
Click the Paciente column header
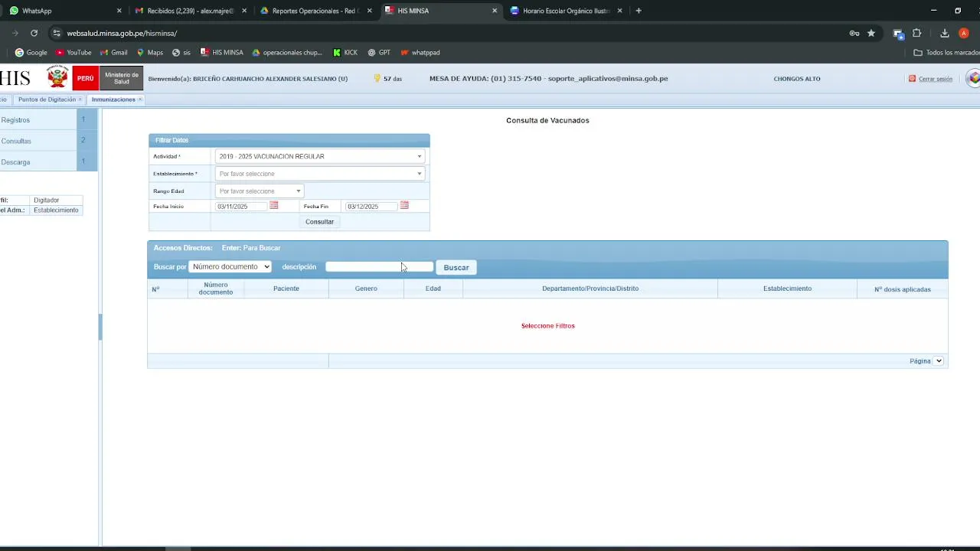[286, 289]
